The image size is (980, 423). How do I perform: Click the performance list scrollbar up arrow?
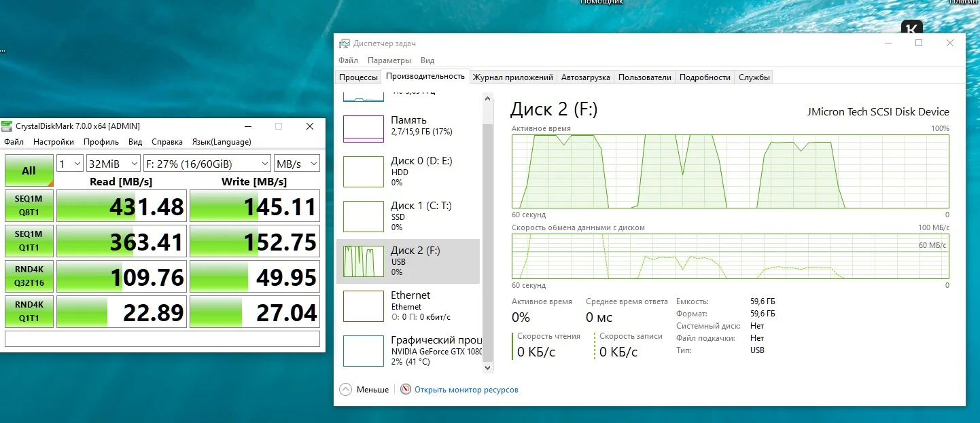pos(487,98)
